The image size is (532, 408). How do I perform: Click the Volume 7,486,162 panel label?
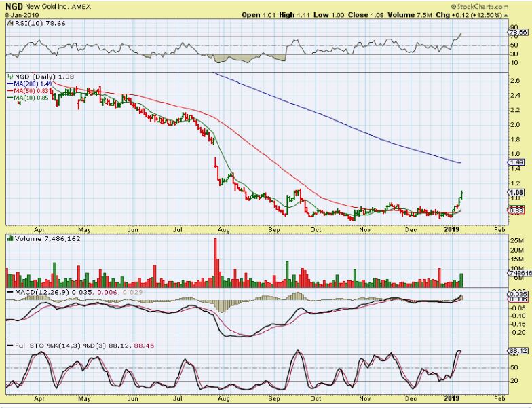click(47, 239)
